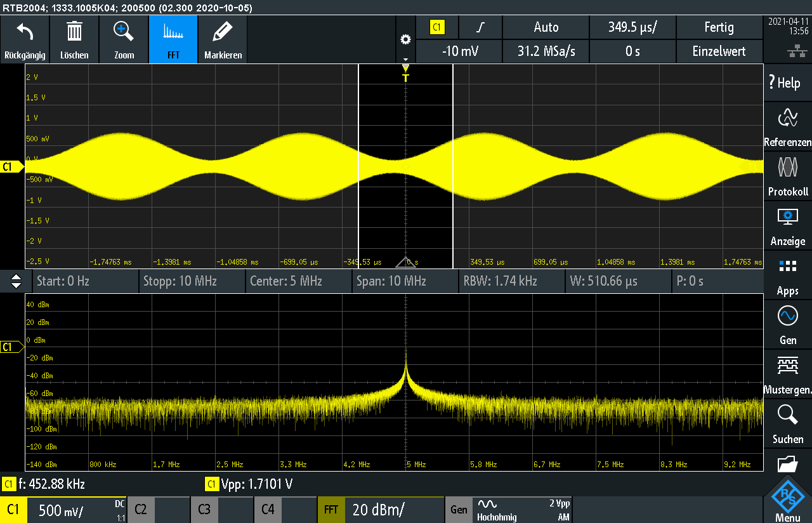Tap the triangle time reference marker at 0 s
Image resolution: width=812 pixels, height=523 pixels.
(x=406, y=262)
